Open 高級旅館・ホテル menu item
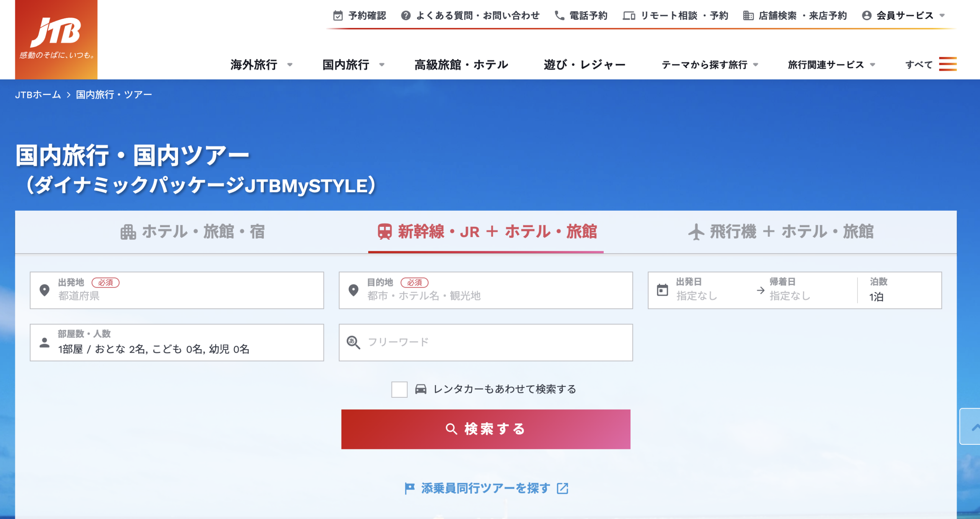This screenshot has width=980, height=519. (461, 65)
